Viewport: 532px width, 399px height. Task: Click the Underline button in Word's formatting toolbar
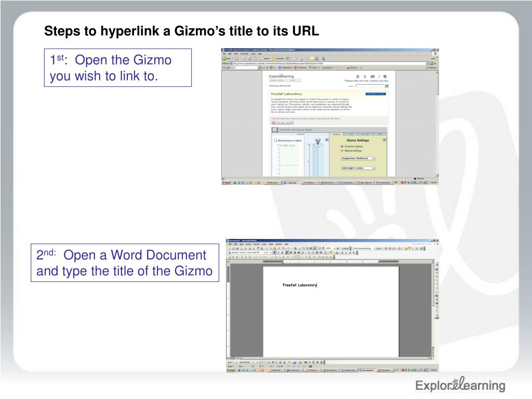click(x=282, y=252)
